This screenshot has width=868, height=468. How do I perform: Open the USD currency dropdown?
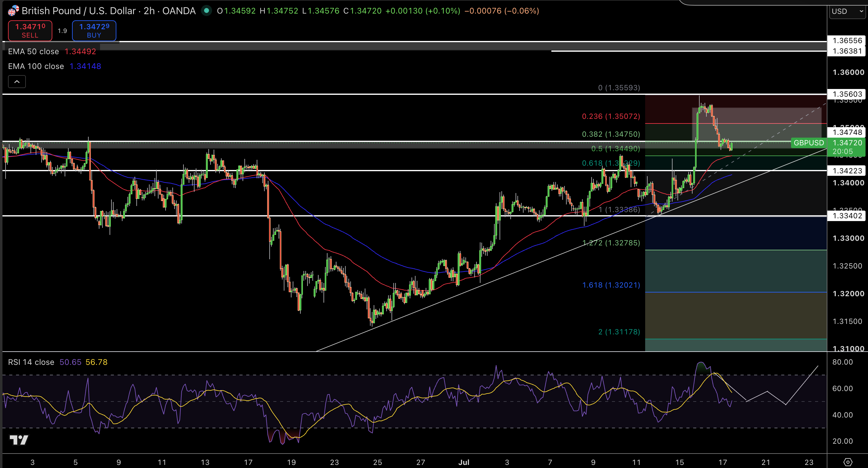848,11
